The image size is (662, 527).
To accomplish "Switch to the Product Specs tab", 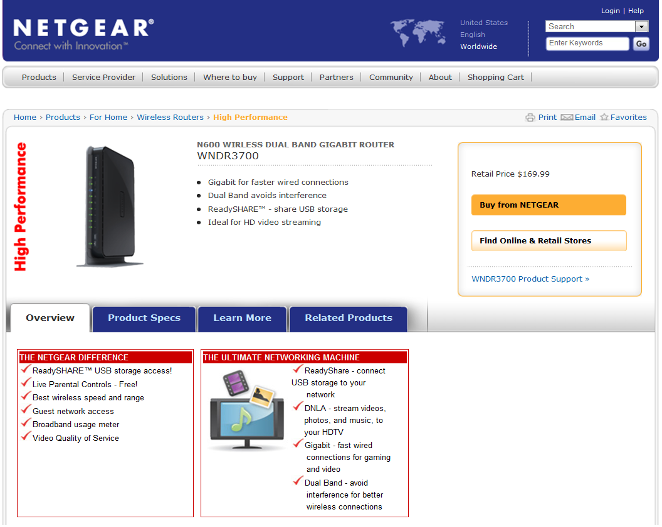I will tap(144, 318).
